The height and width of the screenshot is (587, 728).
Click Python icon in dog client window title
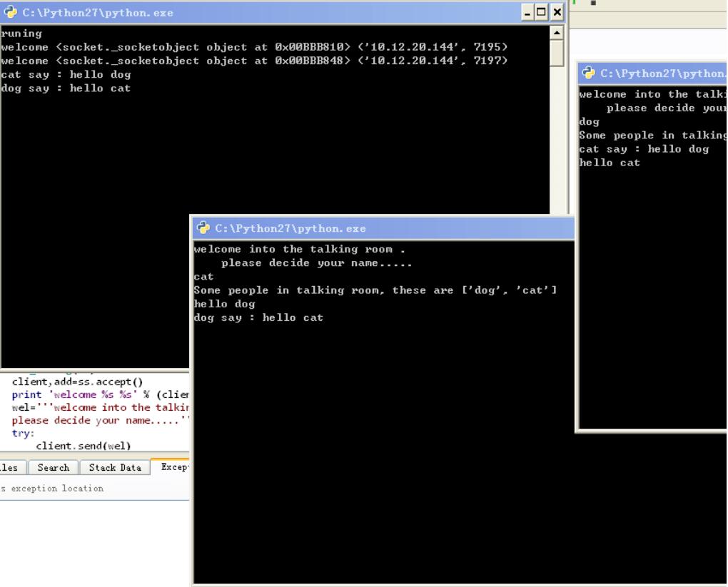click(588, 73)
